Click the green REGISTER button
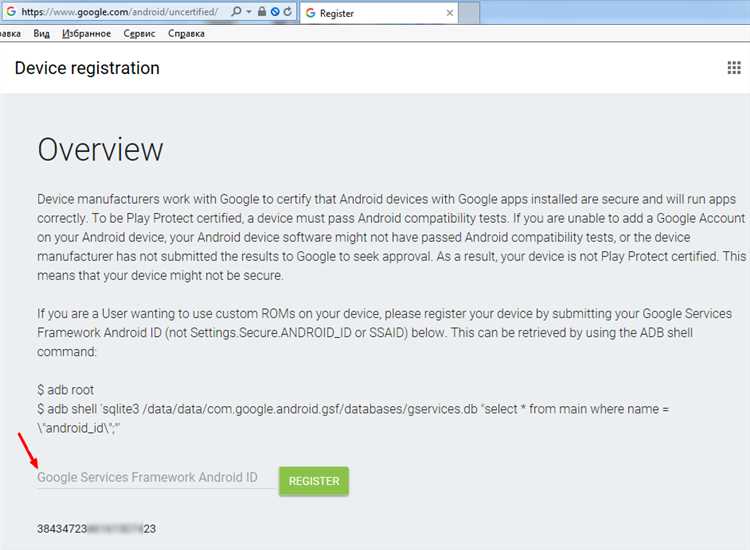Viewport: 750px width, 550px height. (x=314, y=481)
